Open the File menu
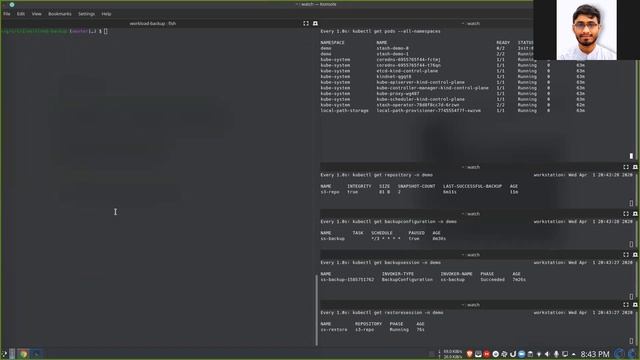 tap(7, 14)
